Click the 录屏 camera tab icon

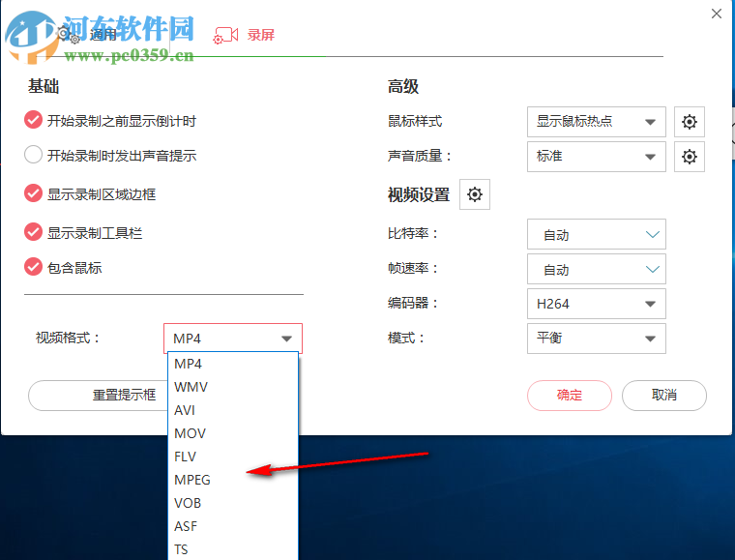click(x=225, y=35)
